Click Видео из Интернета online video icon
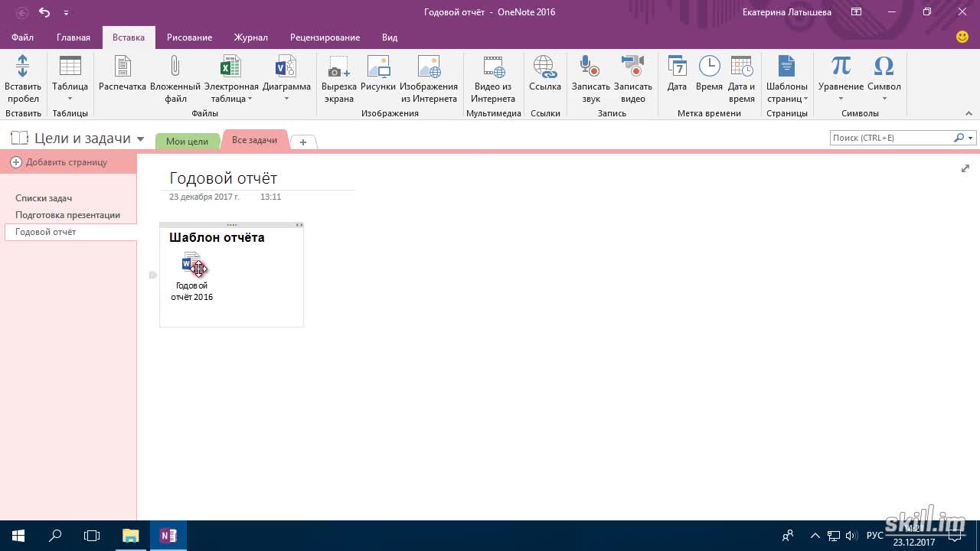Screen dimensions: 980x551 (493, 67)
